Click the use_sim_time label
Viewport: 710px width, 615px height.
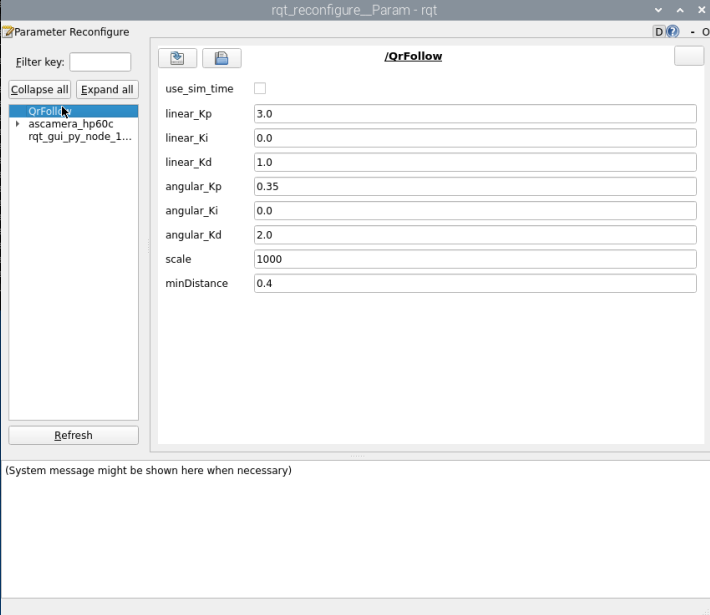(x=199, y=89)
